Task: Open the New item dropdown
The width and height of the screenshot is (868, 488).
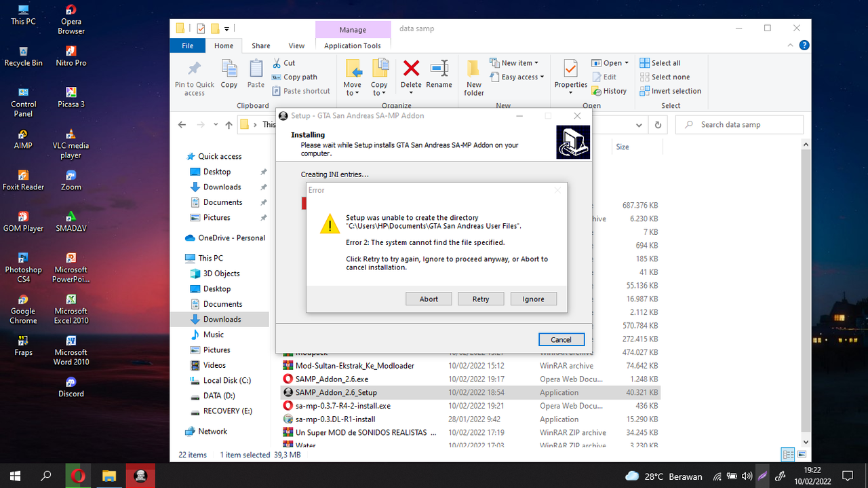Action: coord(514,63)
